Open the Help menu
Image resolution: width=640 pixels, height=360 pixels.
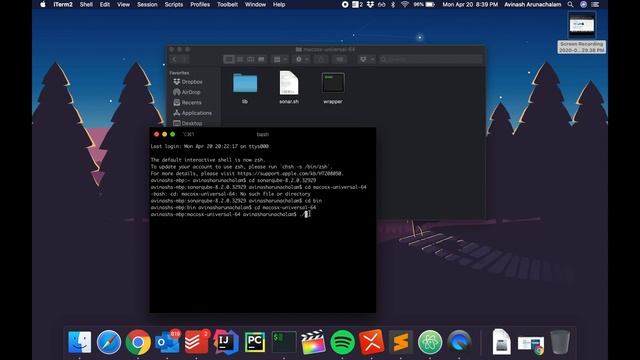tap(279, 4)
